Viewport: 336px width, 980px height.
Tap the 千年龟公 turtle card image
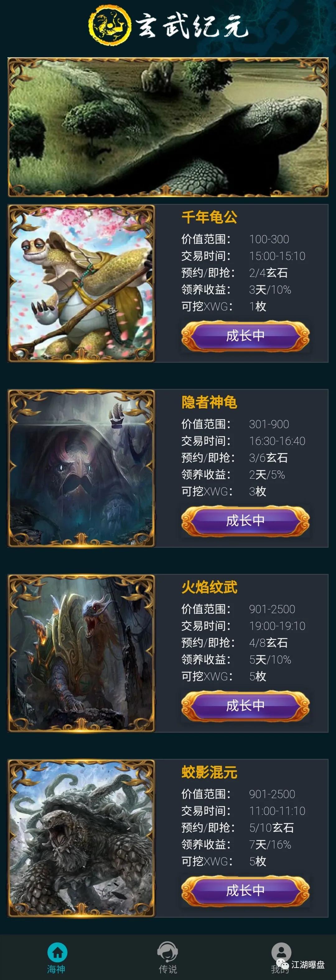pyautogui.click(x=81, y=283)
